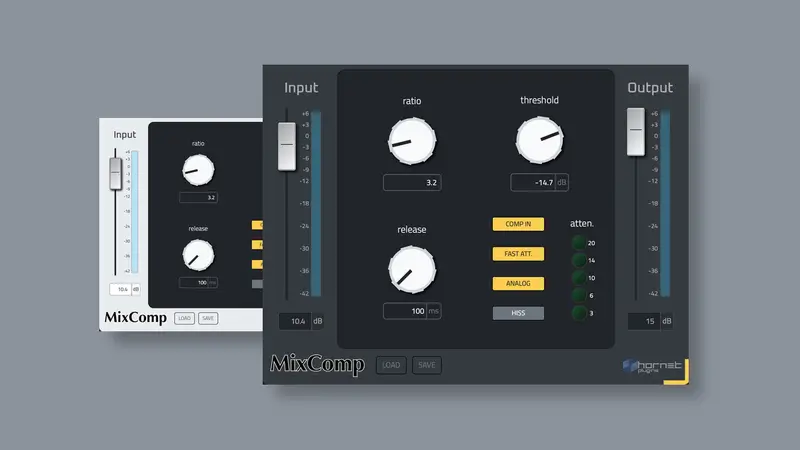This screenshot has width=800, height=450.
Task: Click the Output fader handle in dark MixComp
Action: 636,131
